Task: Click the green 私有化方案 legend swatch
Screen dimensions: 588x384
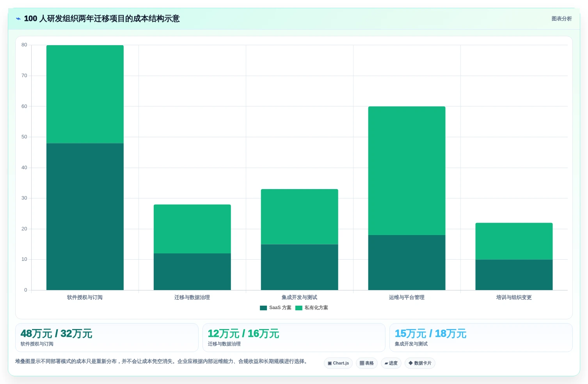Action: coord(299,308)
